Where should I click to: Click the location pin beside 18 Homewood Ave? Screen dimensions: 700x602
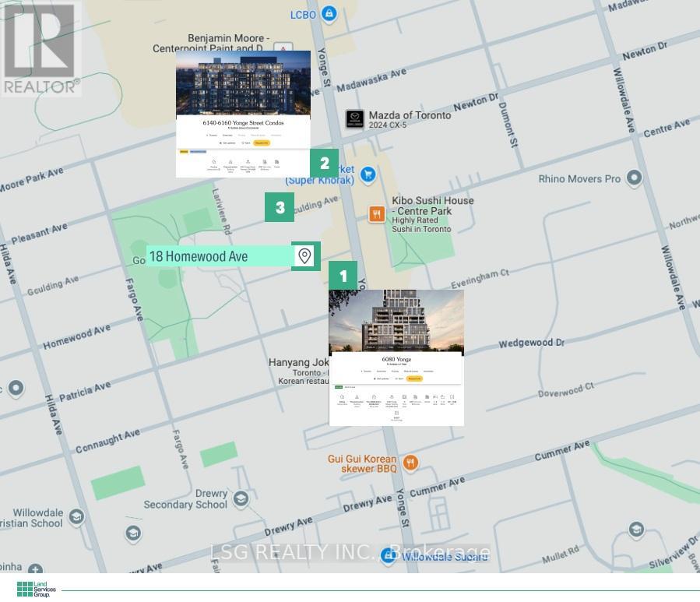click(x=305, y=256)
